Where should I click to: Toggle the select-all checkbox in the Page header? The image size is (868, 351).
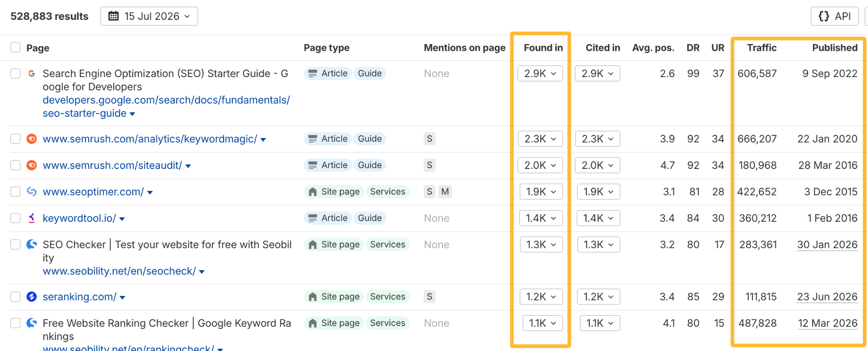pos(16,47)
